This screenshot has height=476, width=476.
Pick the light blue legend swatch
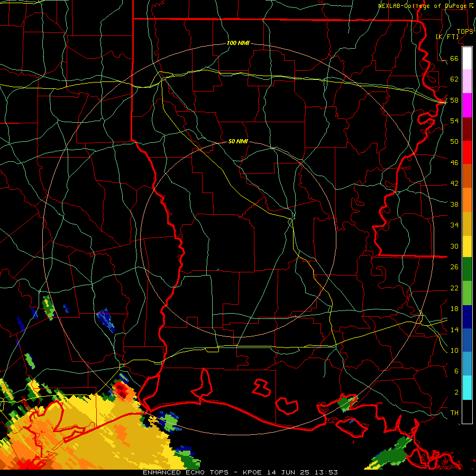coord(467,363)
